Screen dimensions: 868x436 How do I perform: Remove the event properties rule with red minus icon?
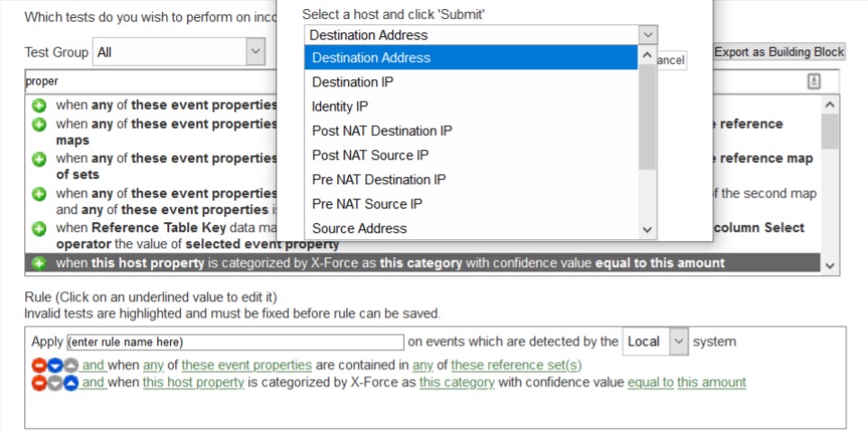pos(39,366)
